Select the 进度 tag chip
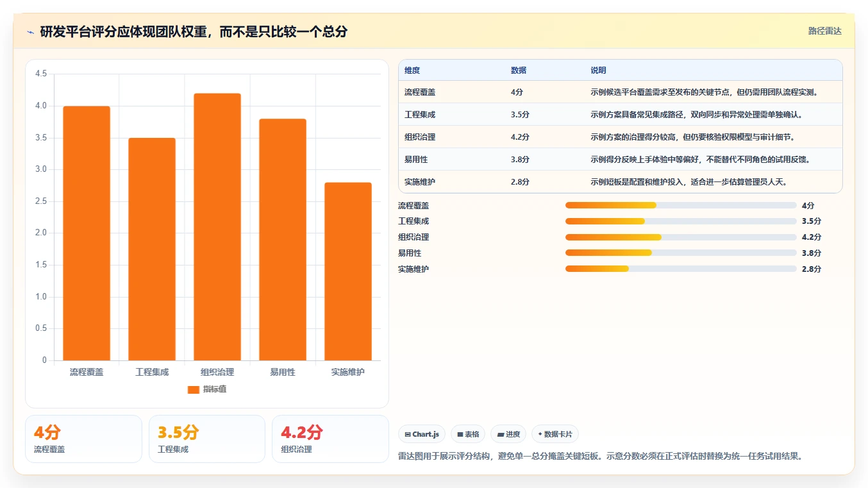This screenshot has width=868, height=488. point(508,434)
